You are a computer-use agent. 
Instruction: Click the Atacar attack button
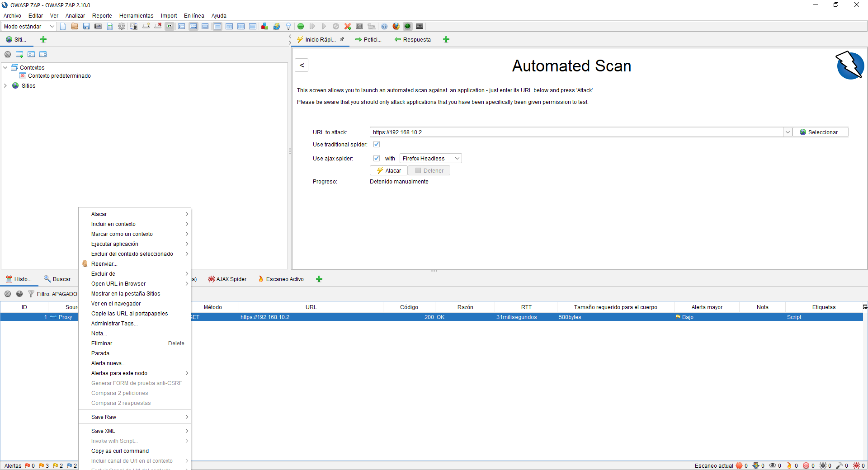click(389, 170)
